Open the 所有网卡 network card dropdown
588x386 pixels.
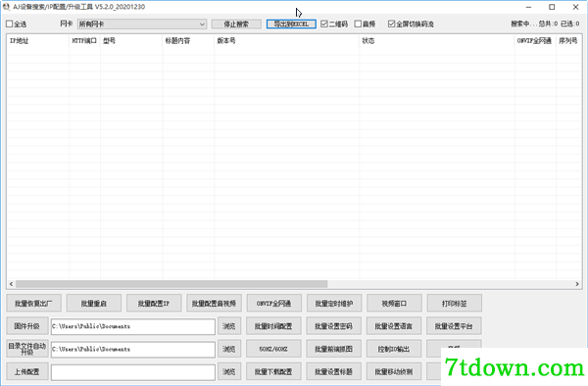tap(142, 24)
